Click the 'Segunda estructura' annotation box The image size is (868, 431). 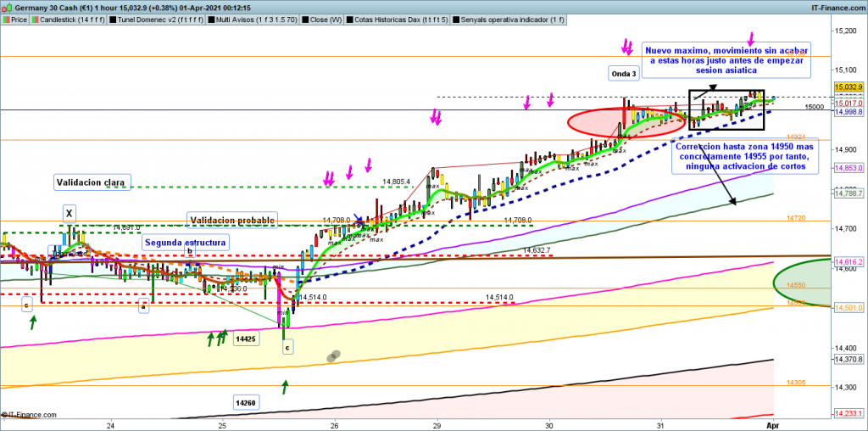(x=185, y=242)
